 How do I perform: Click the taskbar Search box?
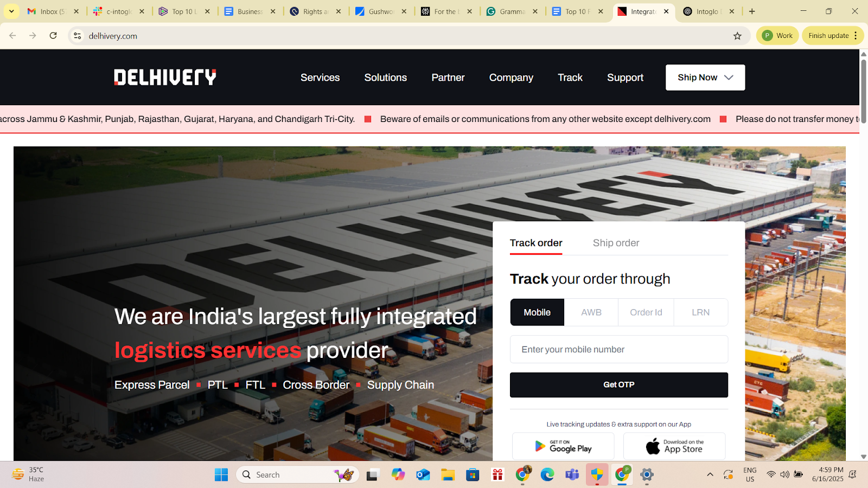pos(297,475)
